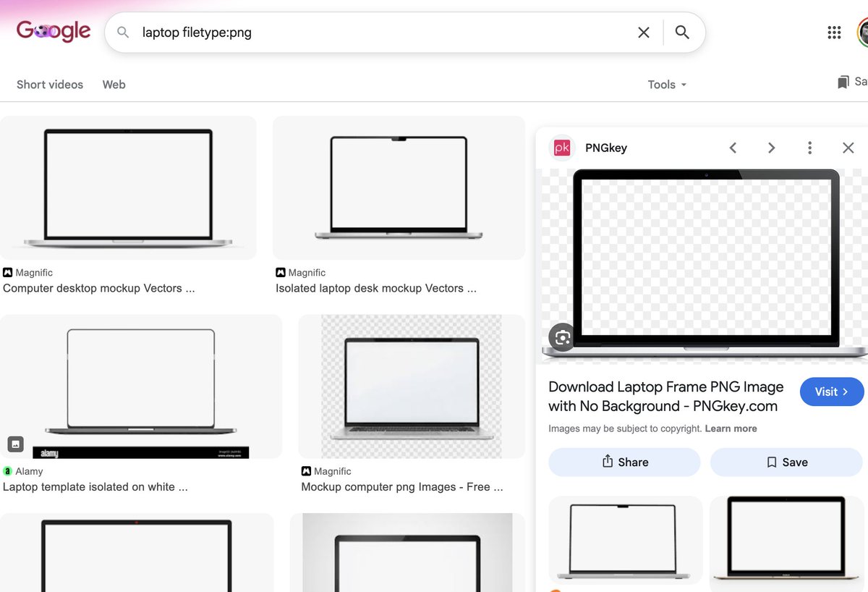Click the Saved bookmark icon
Screen dimensions: 868x592
843,83
